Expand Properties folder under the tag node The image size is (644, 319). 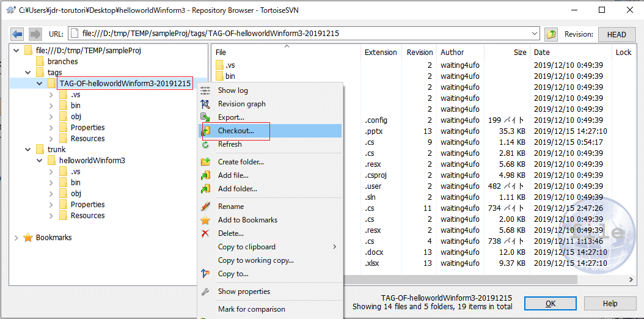pyautogui.click(x=51, y=128)
